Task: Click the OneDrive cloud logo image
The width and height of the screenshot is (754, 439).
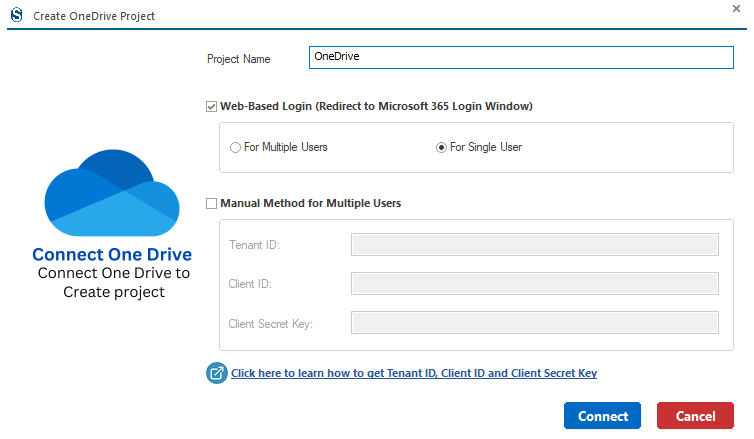Action: [x=112, y=193]
